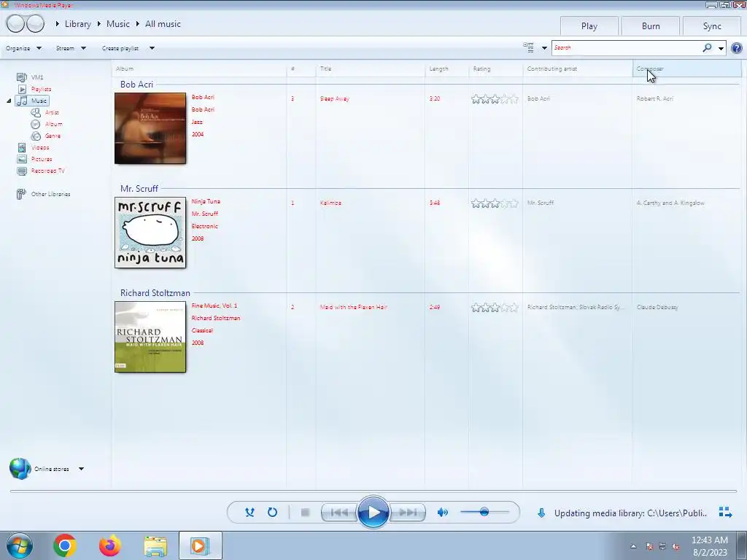Click Music in the breadcrumb path
The width and height of the screenshot is (747, 560).
tap(117, 24)
